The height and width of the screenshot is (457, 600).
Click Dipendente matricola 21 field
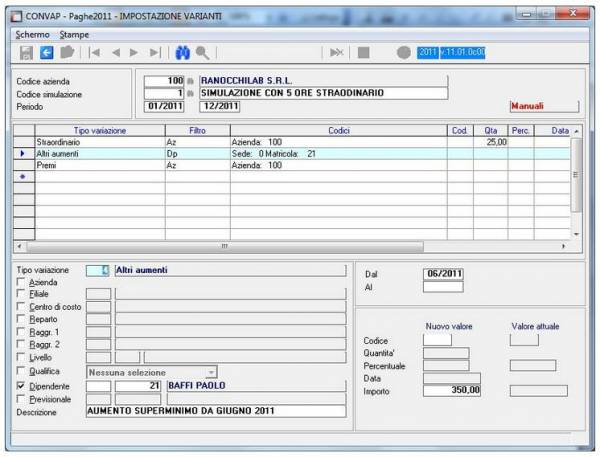tap(138, 386)
